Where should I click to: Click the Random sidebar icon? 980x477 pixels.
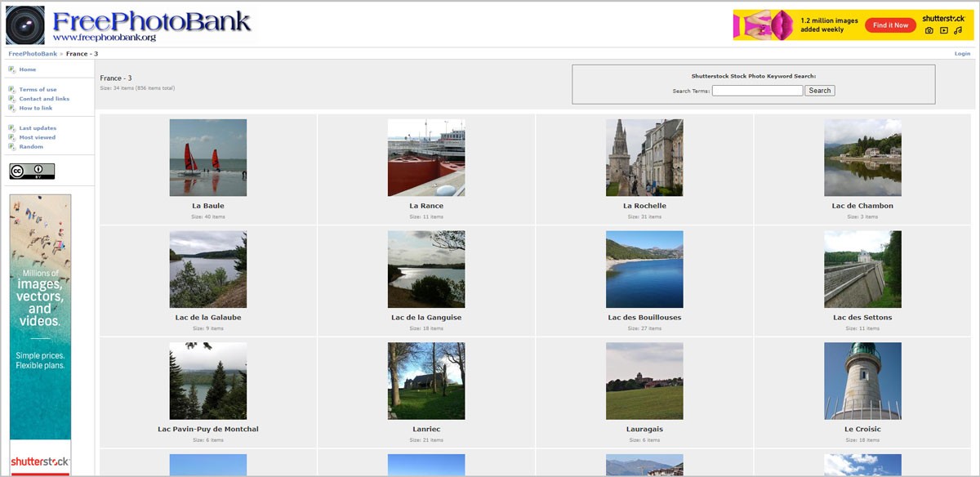(x=11, y=147)
